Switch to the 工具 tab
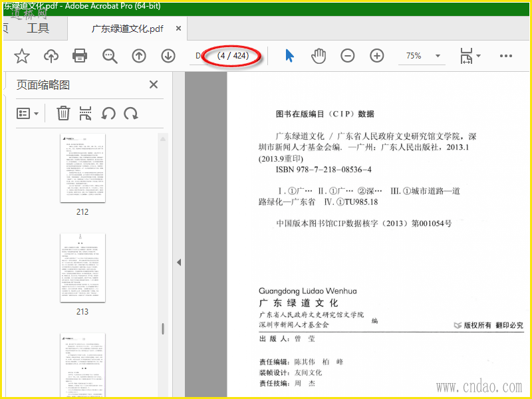This screenshot has height=399, width=532. tap(38, 28)
